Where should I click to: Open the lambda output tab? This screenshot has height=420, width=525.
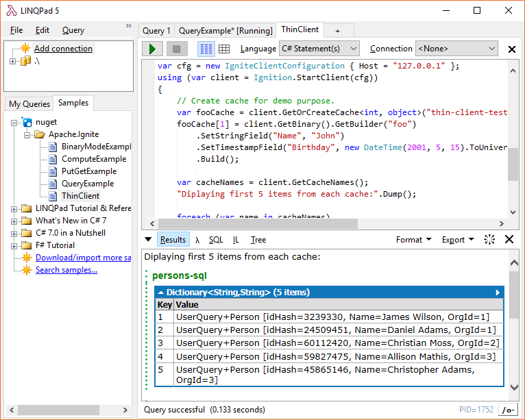tap(197, 240)
